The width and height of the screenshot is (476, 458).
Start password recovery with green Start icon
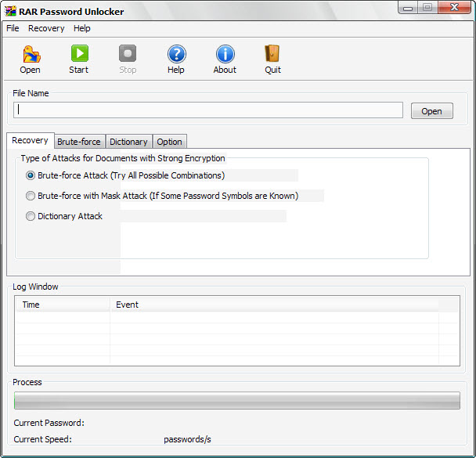(x=79, y=60)
